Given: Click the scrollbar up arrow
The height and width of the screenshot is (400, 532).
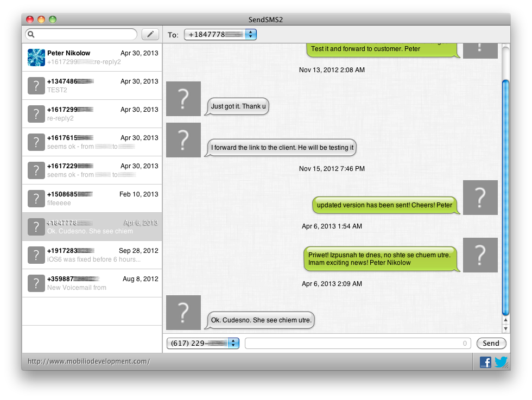Looking at the screenshot, I should coord(505,320).
